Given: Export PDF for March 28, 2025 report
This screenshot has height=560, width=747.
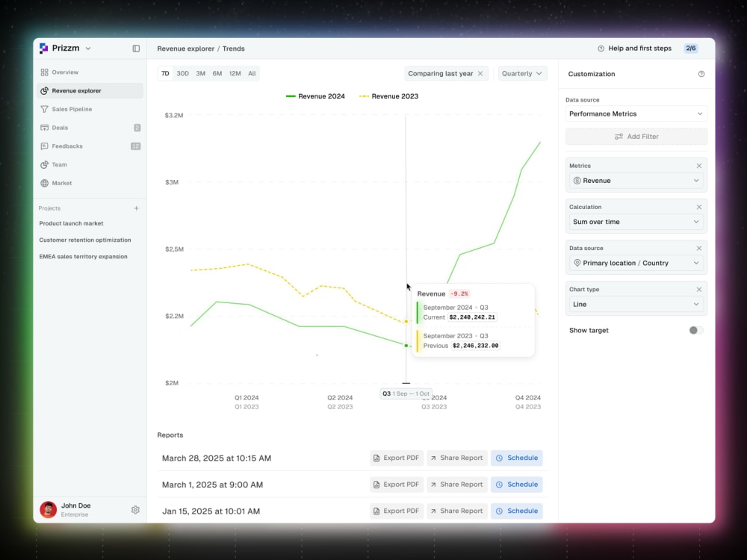Looking at the screenshot, I should tap(397, 458).
